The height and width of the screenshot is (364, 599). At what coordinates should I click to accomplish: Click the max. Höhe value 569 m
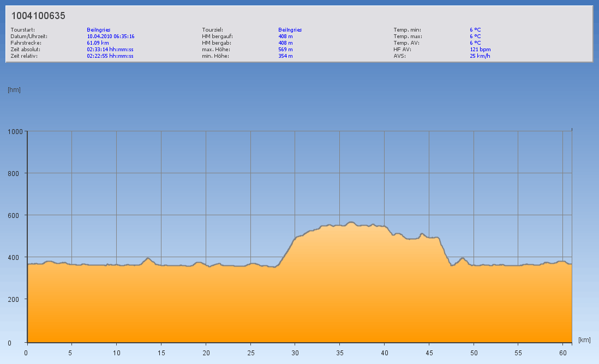[286, 50]
